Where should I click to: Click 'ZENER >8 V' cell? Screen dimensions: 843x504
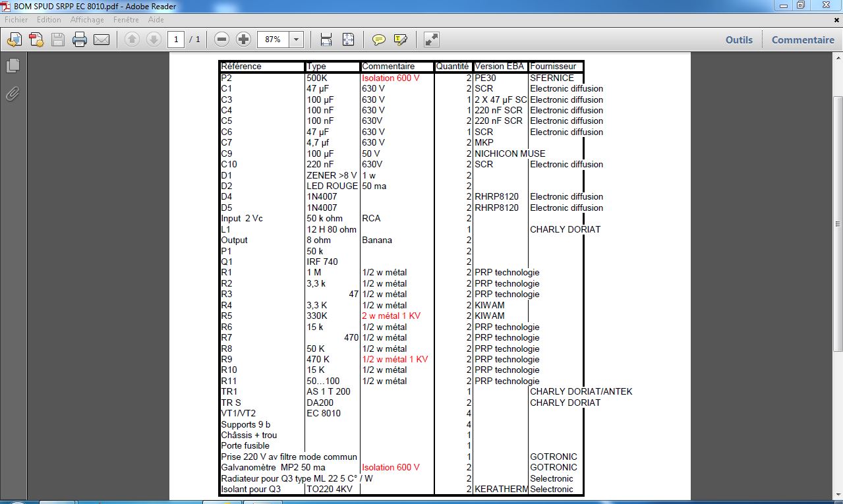pos(332,175)
